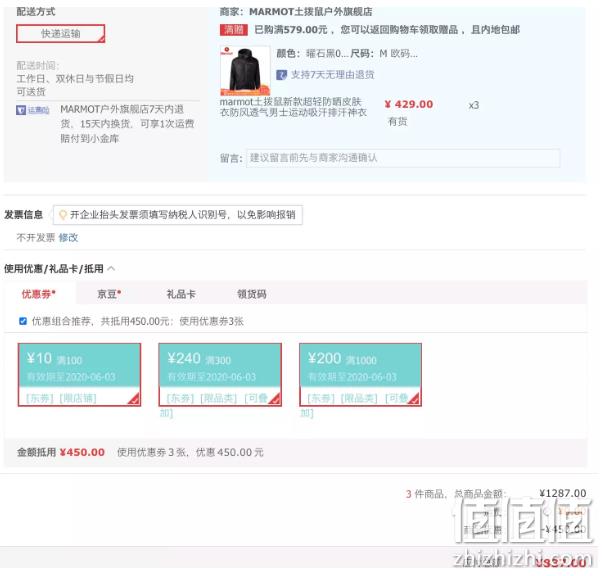This screenshot has width=602, height=576.
Task: Open the 支持7天无理由退货 link
Action: (x=332, y=74)
